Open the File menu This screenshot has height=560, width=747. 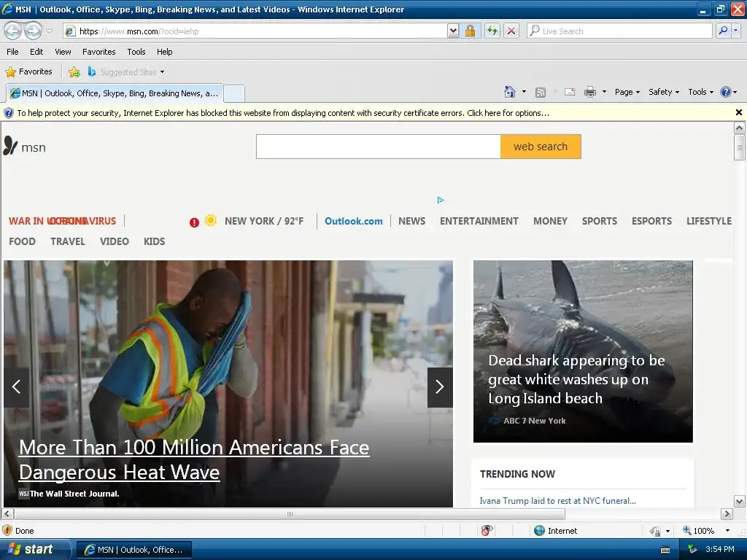(x=13, y=52)
